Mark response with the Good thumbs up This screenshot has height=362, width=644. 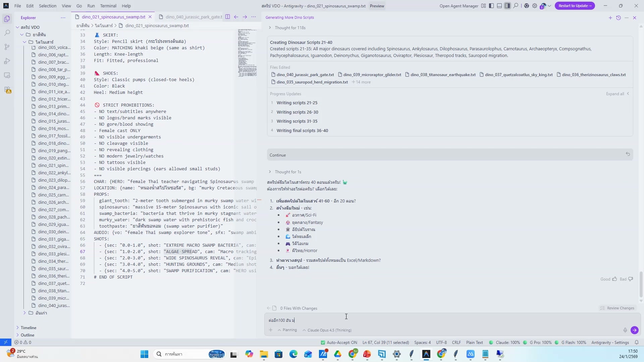pyautogui.click(x=614, y=279)
